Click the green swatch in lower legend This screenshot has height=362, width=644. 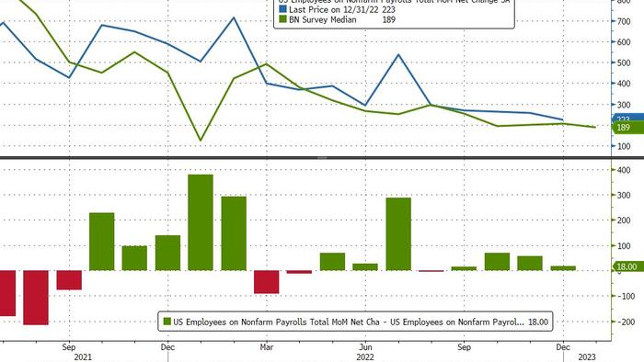(167, 322)
